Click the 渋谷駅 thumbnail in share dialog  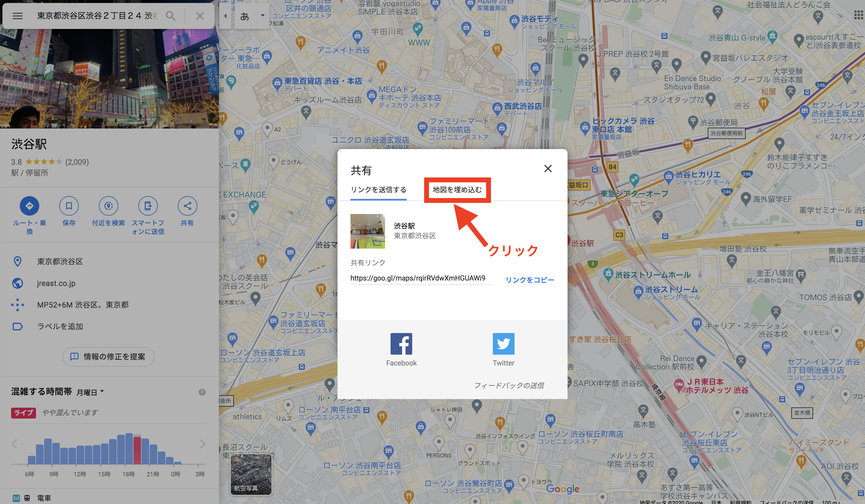pos(367,231)
